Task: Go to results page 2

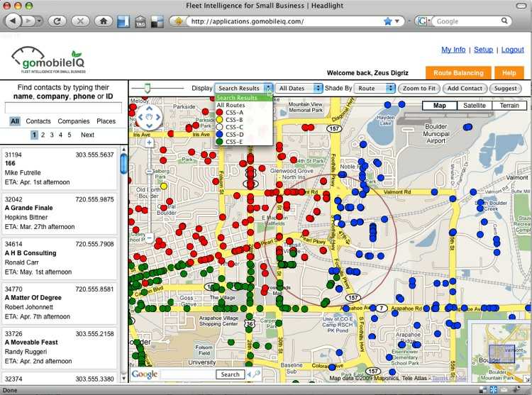Action: click(x=43, y=135)
